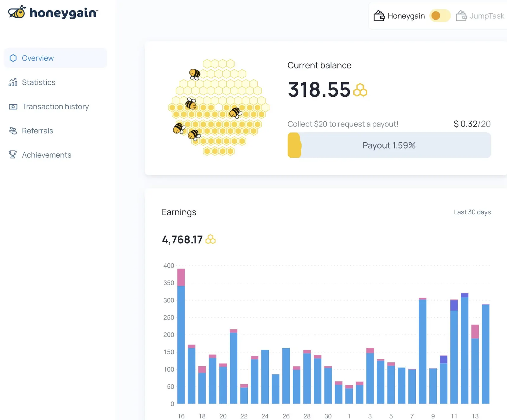Viewport: 507px width, 420px height.
Task: Click the earnings bar for day 21
Action: 234,366
